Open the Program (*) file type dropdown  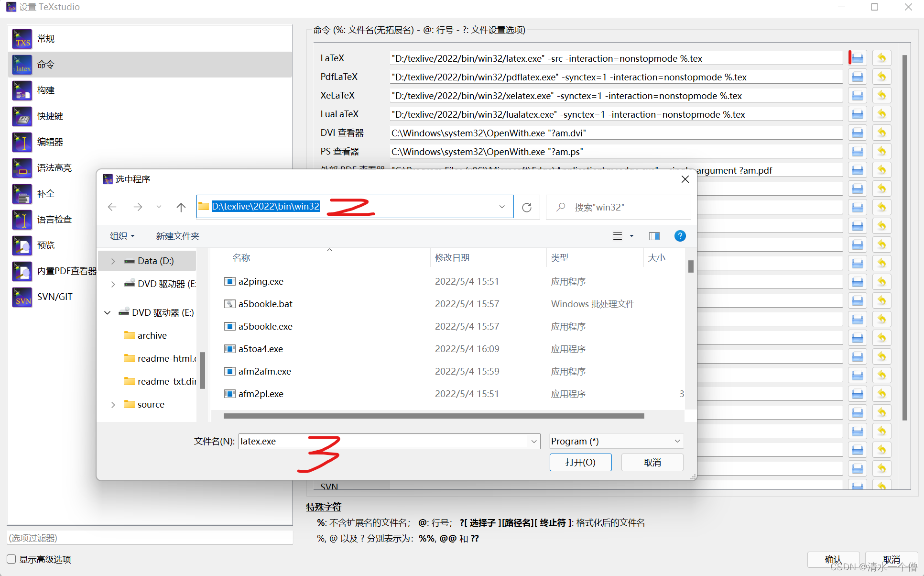(x=616, y=441)
